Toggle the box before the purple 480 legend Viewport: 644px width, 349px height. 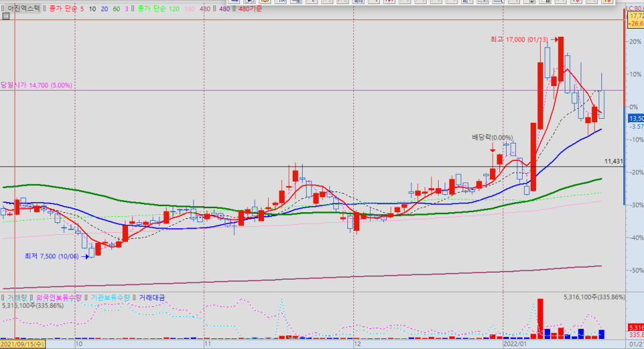[x=215, y=9]
